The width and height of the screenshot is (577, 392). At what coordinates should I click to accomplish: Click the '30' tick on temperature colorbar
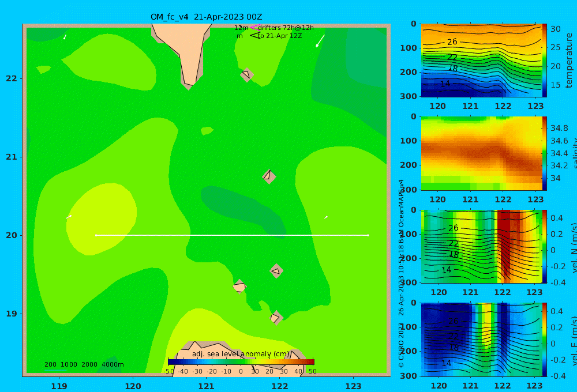(x=555, y=29)
